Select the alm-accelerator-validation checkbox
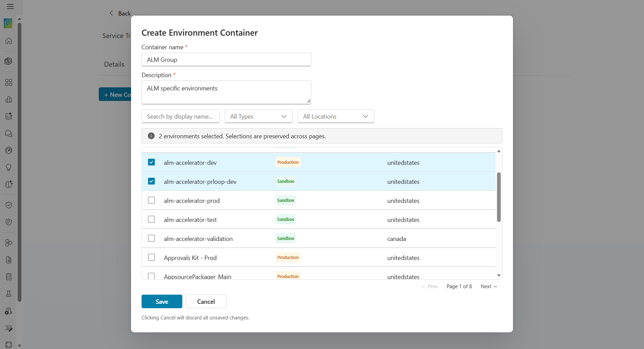The height and width of the screenshot is (349, 644). [x=151, y=238]
